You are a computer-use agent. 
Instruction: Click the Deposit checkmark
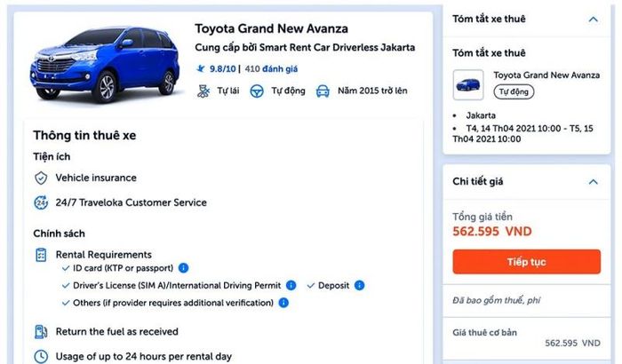pos(311,285)
